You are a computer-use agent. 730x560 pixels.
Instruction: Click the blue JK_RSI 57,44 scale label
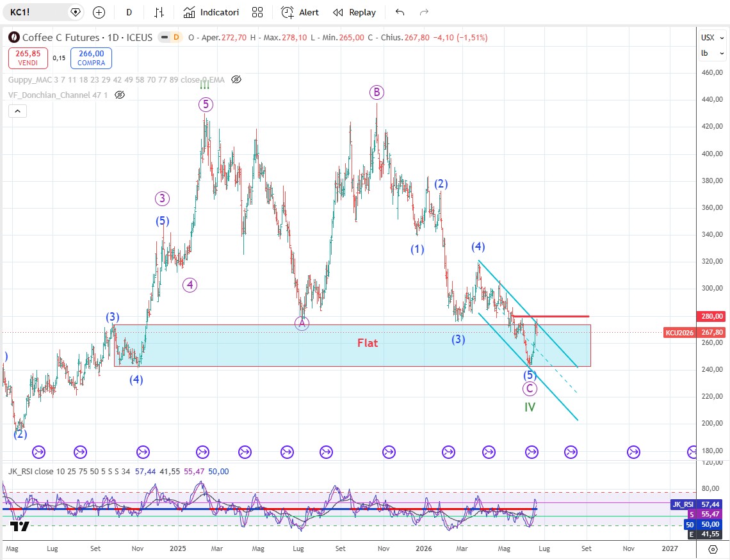[x=697, y=504]
